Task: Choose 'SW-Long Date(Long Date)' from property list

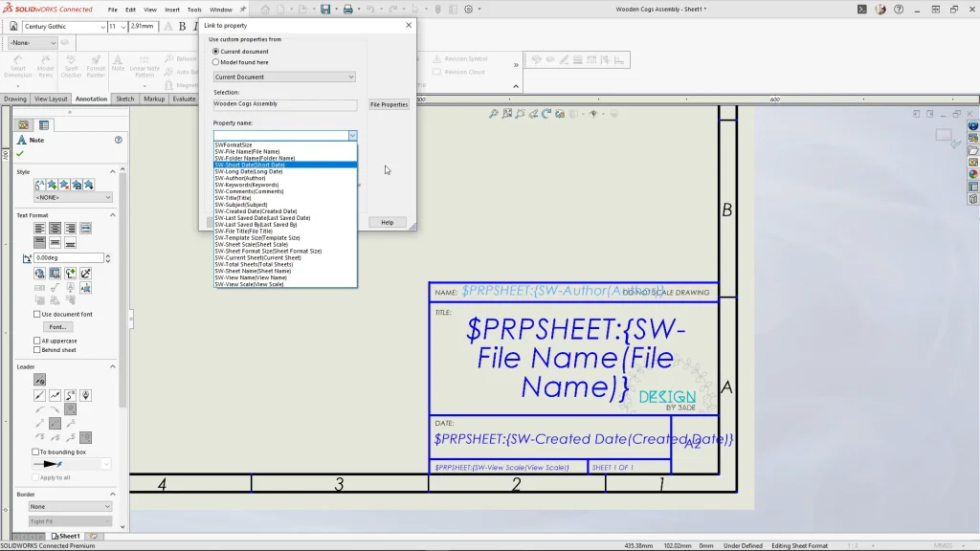Action: [249, 171]
